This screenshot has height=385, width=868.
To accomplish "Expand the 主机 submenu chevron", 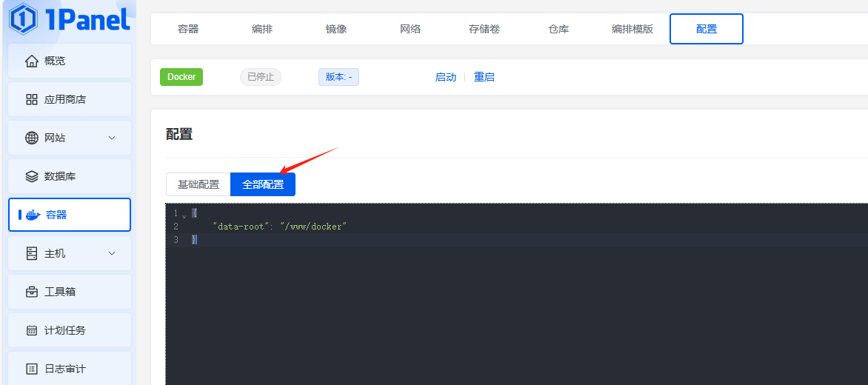I will tap(112, 253).
